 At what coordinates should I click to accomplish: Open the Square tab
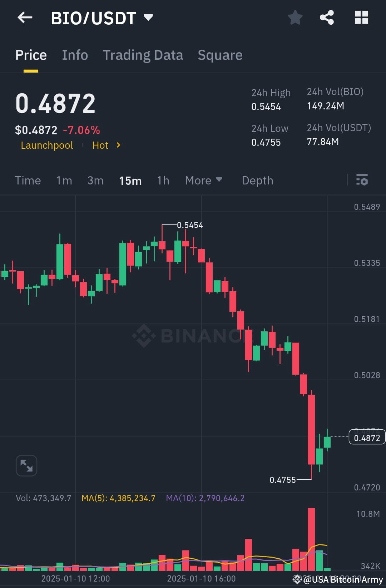[220, 55]
